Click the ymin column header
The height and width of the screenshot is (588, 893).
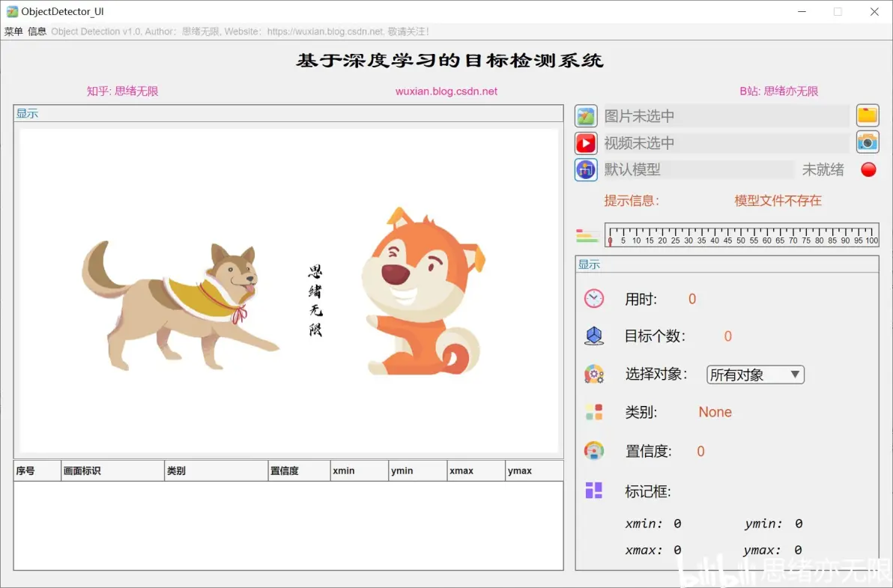pyautogui.click(x=417, y=470)
